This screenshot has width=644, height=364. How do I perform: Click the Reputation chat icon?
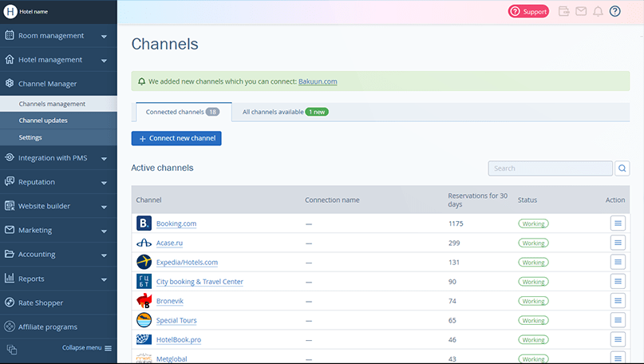tap(10, 181)
